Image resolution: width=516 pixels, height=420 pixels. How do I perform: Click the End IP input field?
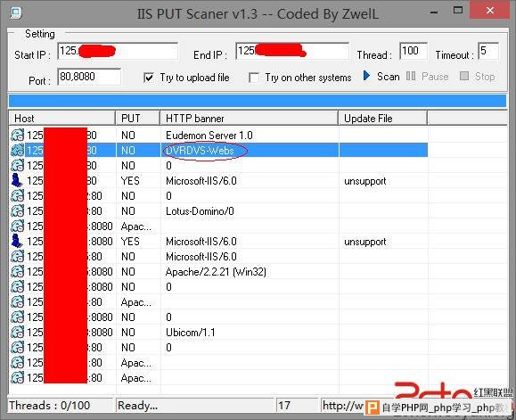click(292, 51)
